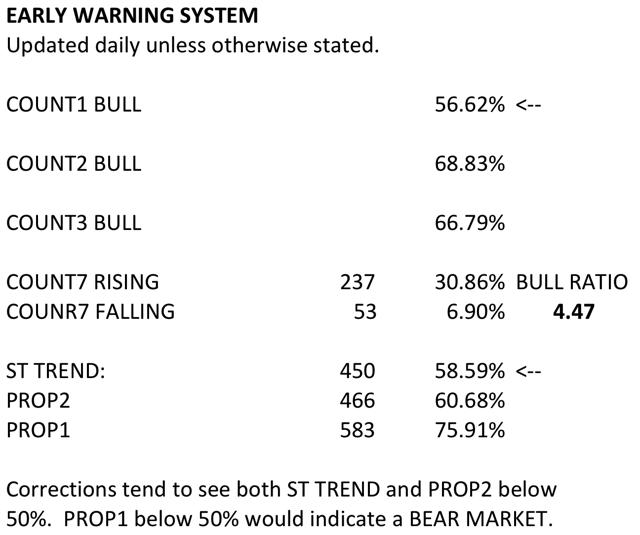640x535 pixels.
Task: Click the 56.62% value
Action: [x=470, y=104]
